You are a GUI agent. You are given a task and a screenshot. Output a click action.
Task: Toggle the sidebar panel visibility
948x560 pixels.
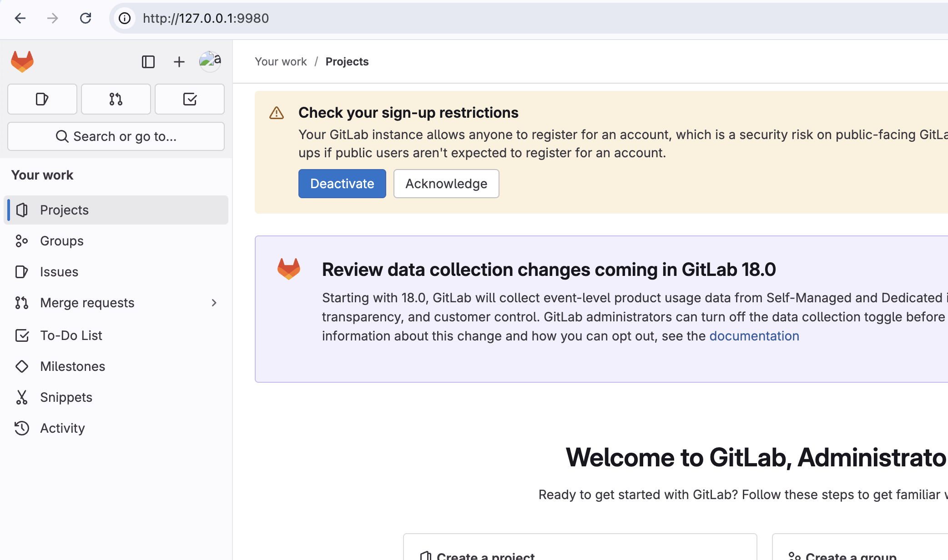point(148,61)
